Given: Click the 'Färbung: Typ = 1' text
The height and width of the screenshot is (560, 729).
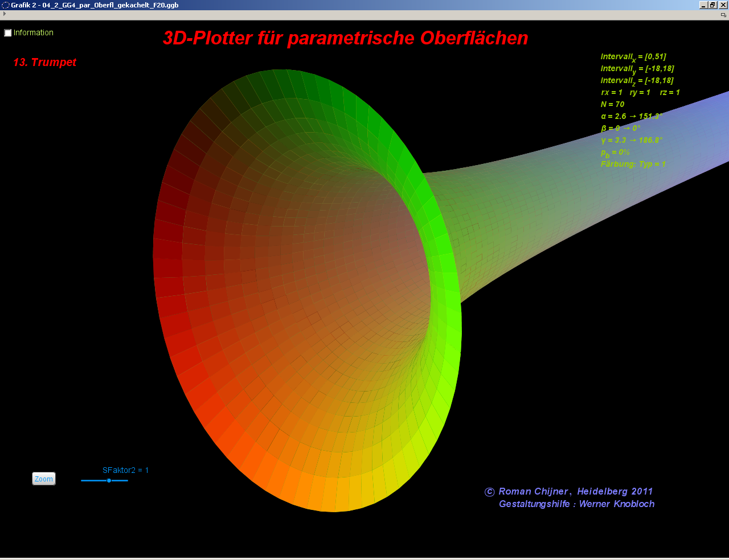Looking at the screenshot, I should pyautogui.click(x=633, y=164).
